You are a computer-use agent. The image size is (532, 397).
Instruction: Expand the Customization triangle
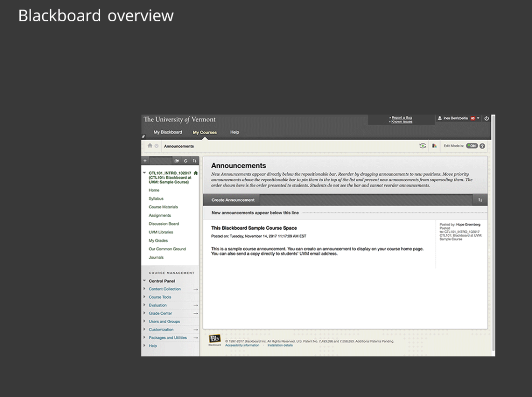pos(144,329)
